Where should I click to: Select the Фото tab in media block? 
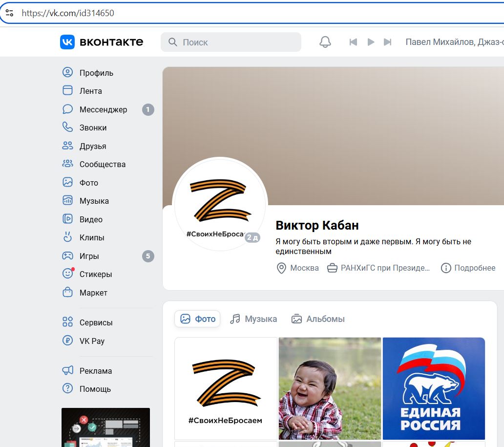point(197,319)
